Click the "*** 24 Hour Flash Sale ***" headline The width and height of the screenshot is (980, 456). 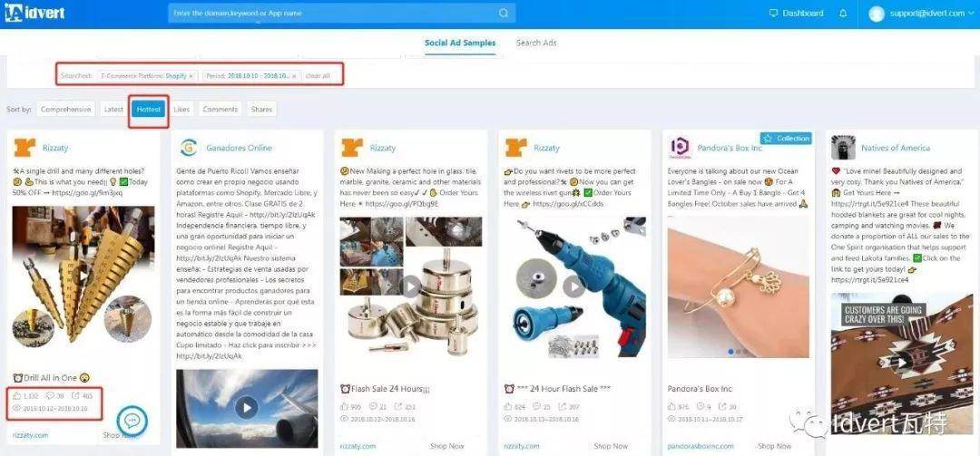[557, 389]
